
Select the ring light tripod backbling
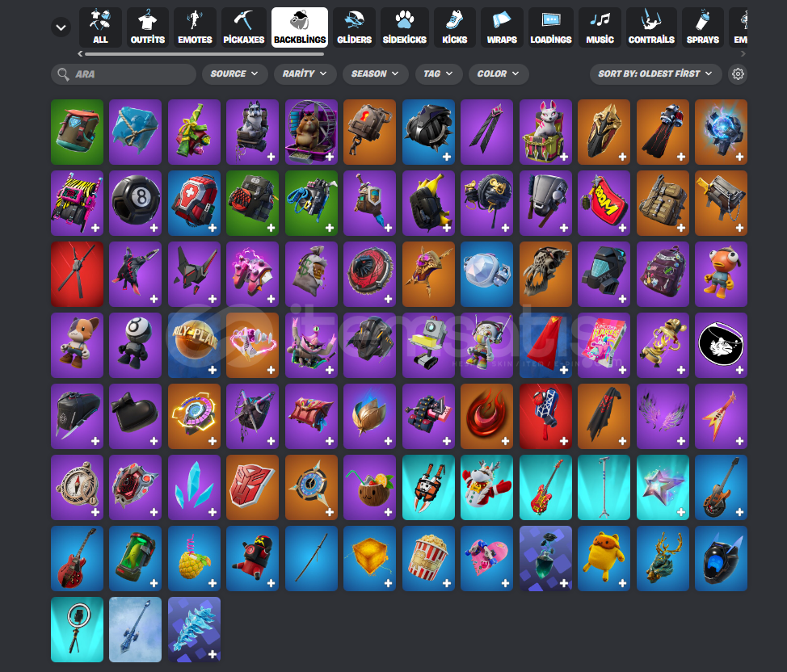point(78,630)
